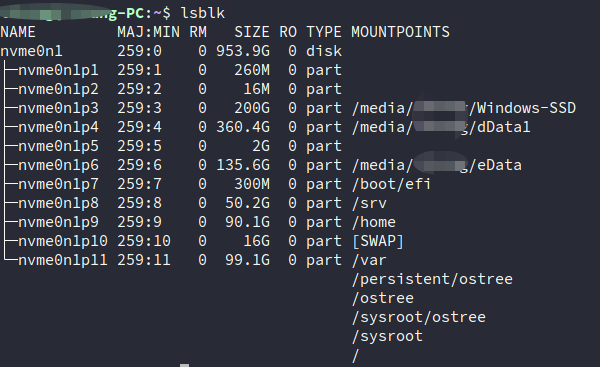Click the nvme0n1p5 partition name
The width and height of the screenshot is (600, 367).
tap(59, 146)
